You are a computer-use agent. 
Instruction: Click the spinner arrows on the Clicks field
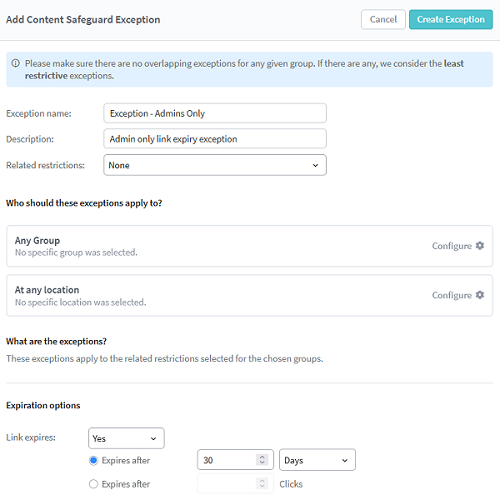coord(262,483)
